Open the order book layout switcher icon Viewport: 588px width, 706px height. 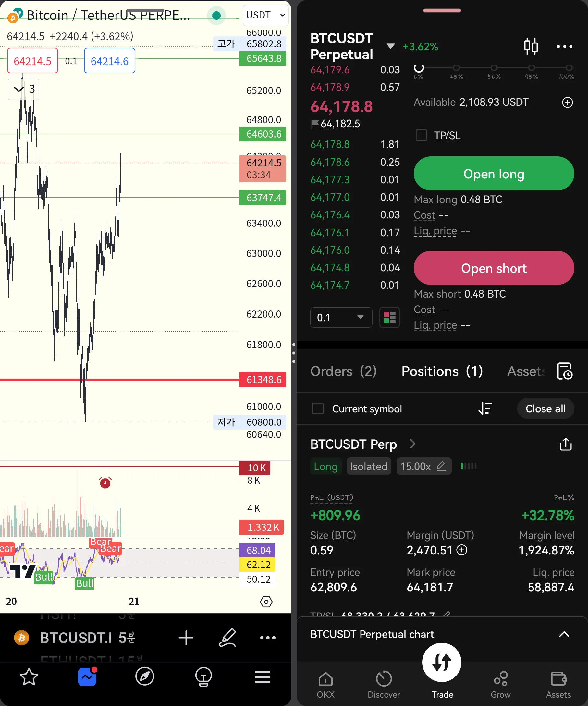390,317
